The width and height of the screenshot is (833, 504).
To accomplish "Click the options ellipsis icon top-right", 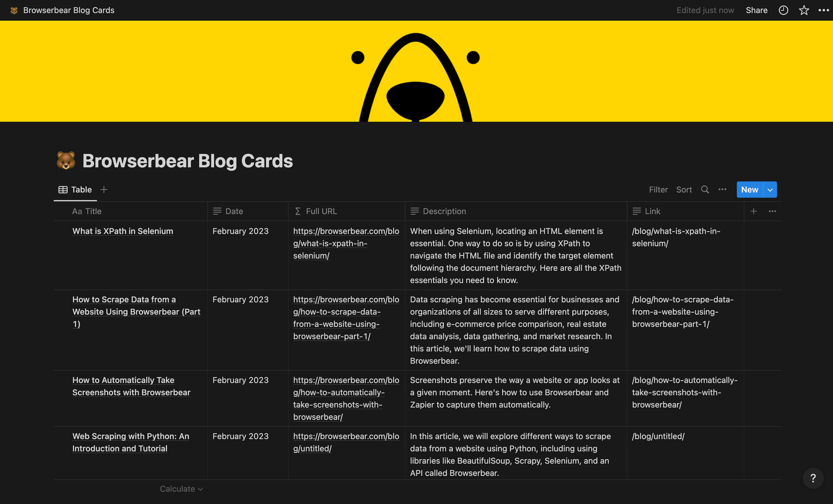I will [x=824, y=10].
